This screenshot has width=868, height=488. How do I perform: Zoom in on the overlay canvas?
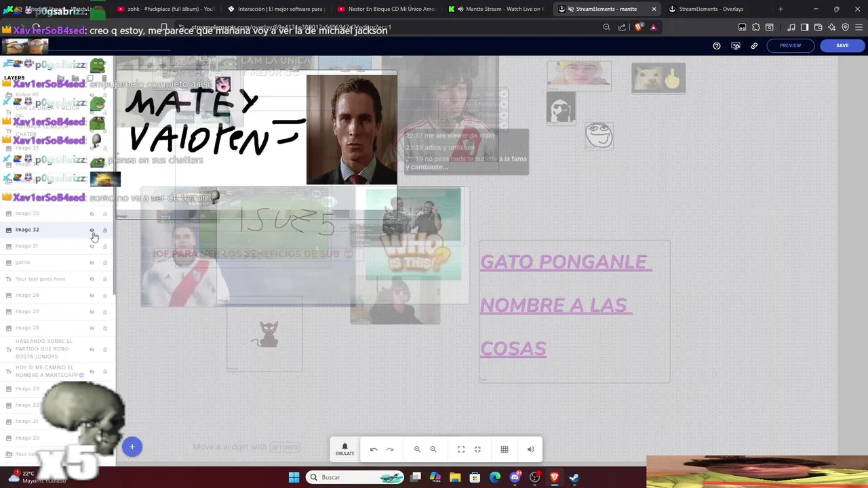click(418, 449)
